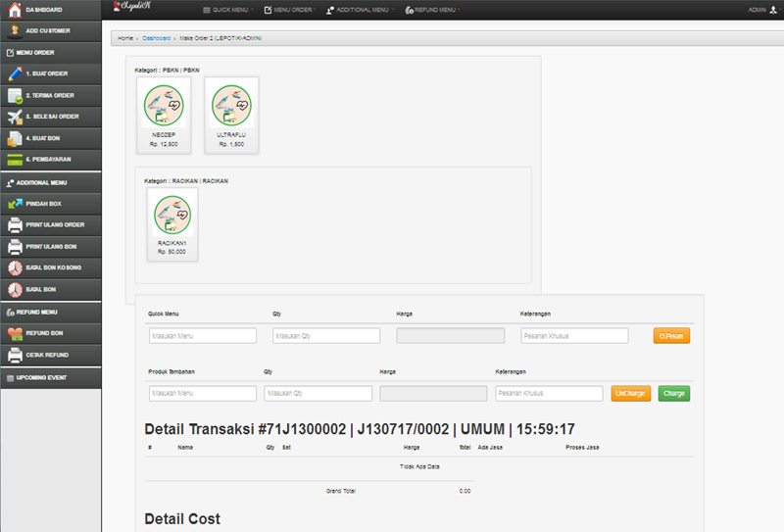784x532 pixels.
Task: Click the orange UnCharge button
Action: pos(630,394)
